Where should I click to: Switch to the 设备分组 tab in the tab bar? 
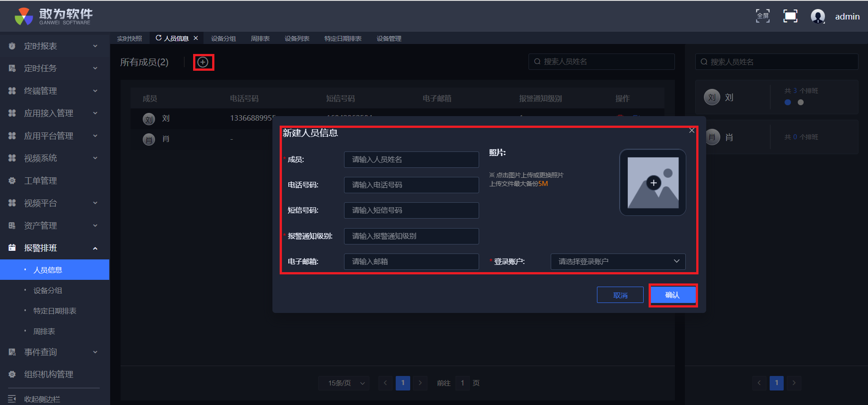(x=223, y=39)
